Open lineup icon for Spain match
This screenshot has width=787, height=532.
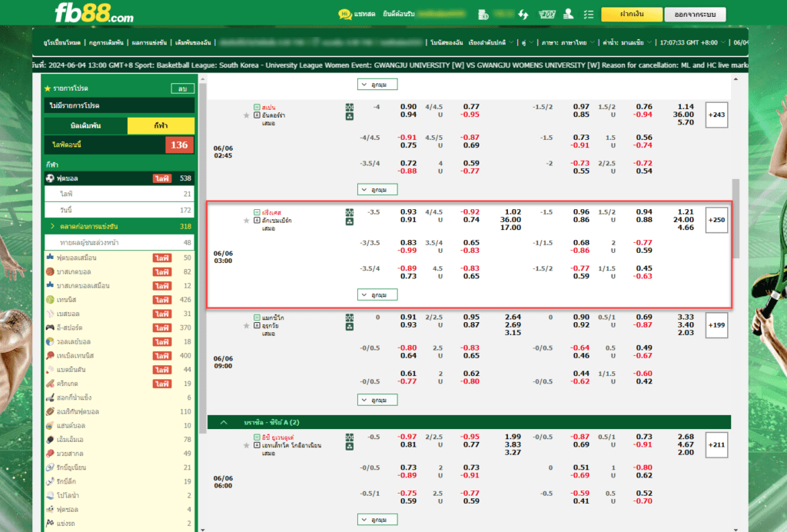(350, 108)
